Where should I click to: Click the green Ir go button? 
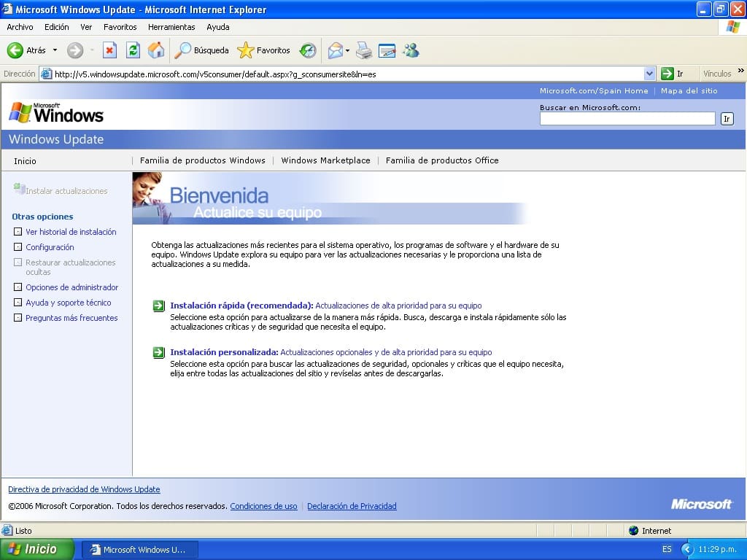tap(672, 74)
